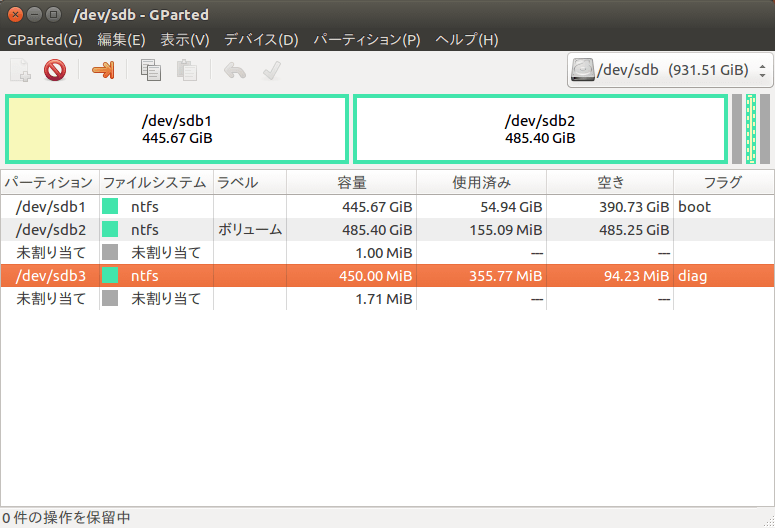Screen dimensions: 775x528
Task: Click the gray swatch of the 1.71 MiB unallocated row
Action: click(x=110, y=298)
